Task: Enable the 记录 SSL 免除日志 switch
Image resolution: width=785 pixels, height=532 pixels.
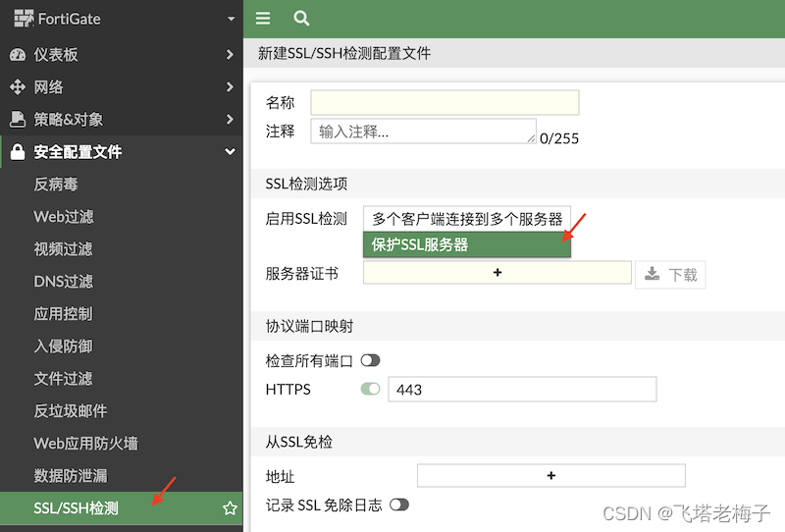Action: point(399,505)
